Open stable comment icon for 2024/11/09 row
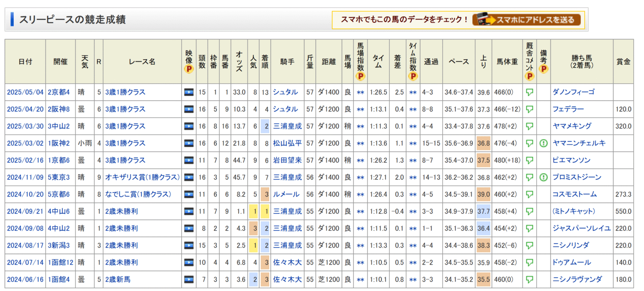The height and width of the screenshot is (291, 644). pyautogui.click(x=530, y=177)
